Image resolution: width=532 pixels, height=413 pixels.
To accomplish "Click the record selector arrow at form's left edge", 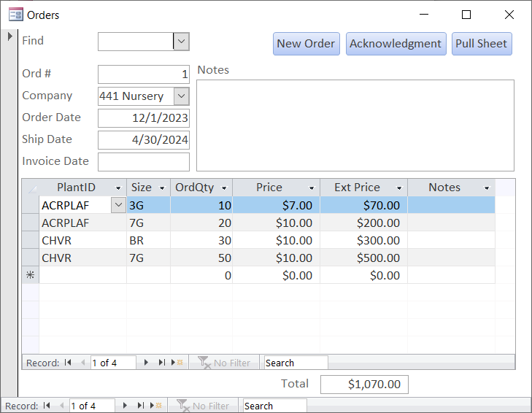I will click(x=10, y=36).
